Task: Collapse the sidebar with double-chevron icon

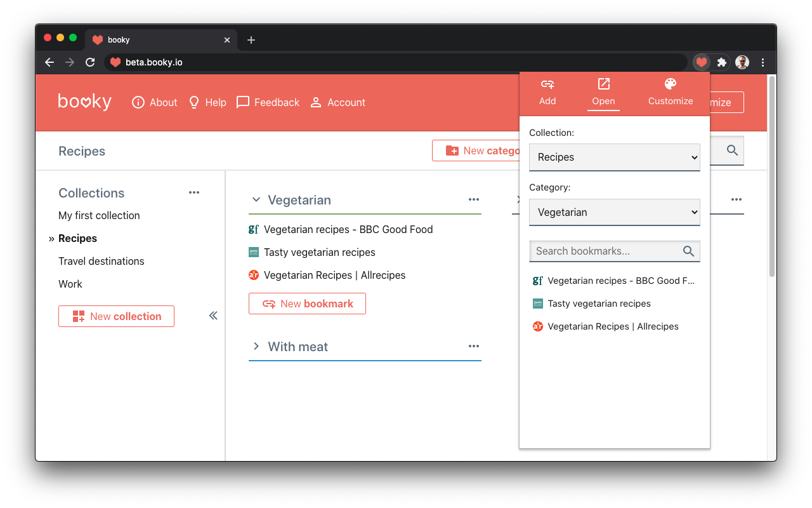Action: (213, 316)
